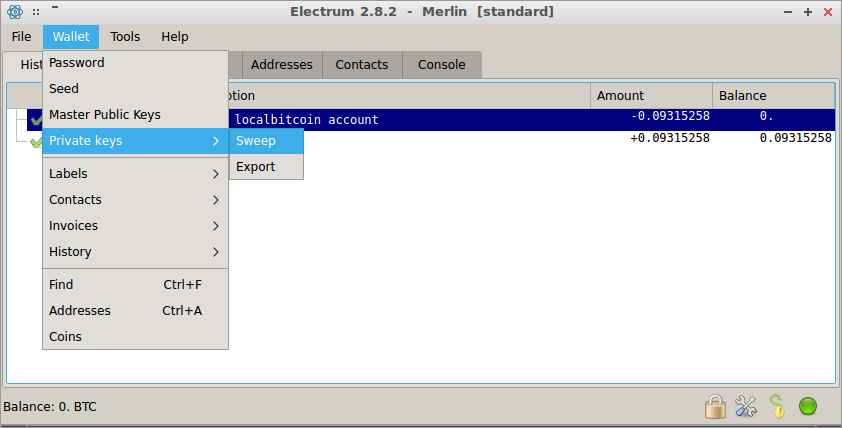Click the Balance: 0. BTC status text
The image size is (842, 428).
coord(50,407)
